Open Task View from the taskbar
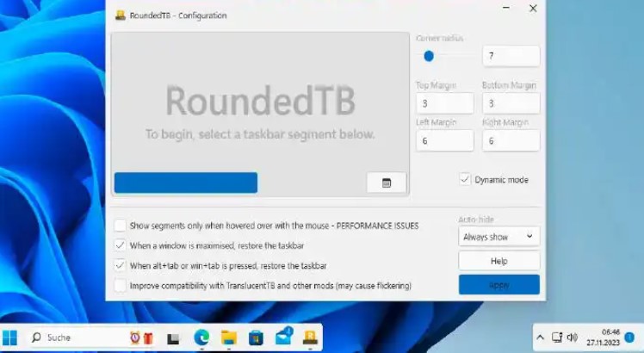 173,338
